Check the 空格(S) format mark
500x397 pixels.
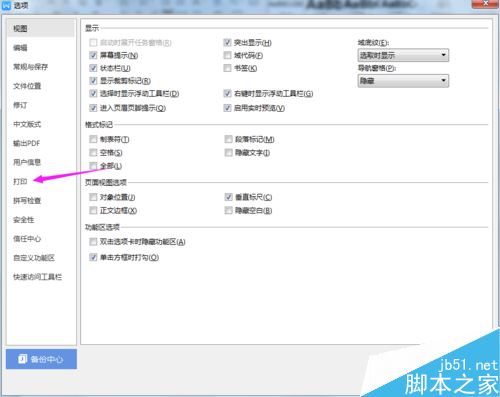pos(93,153)
